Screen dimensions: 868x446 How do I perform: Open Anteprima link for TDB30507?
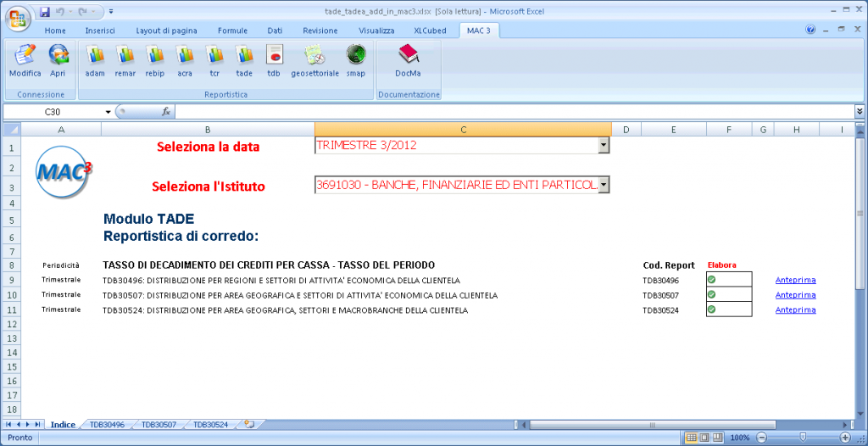click(795, 295)
